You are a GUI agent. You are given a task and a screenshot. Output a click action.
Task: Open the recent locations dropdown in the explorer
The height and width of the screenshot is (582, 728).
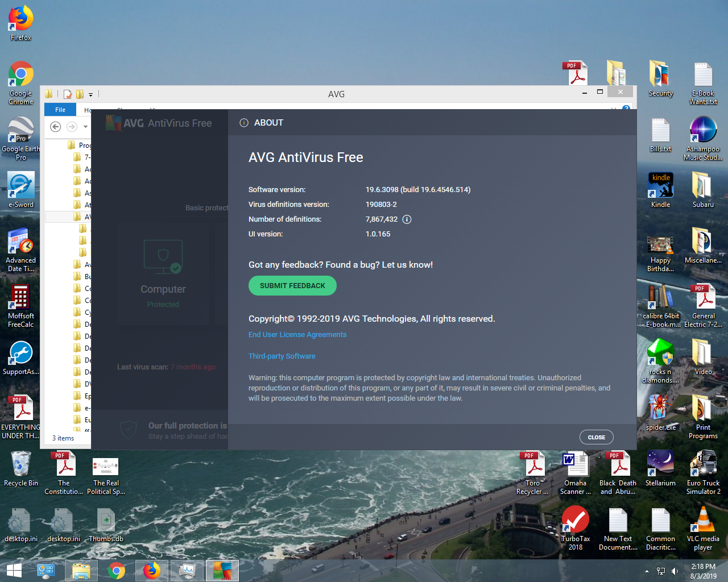click(x=85, y=127)
